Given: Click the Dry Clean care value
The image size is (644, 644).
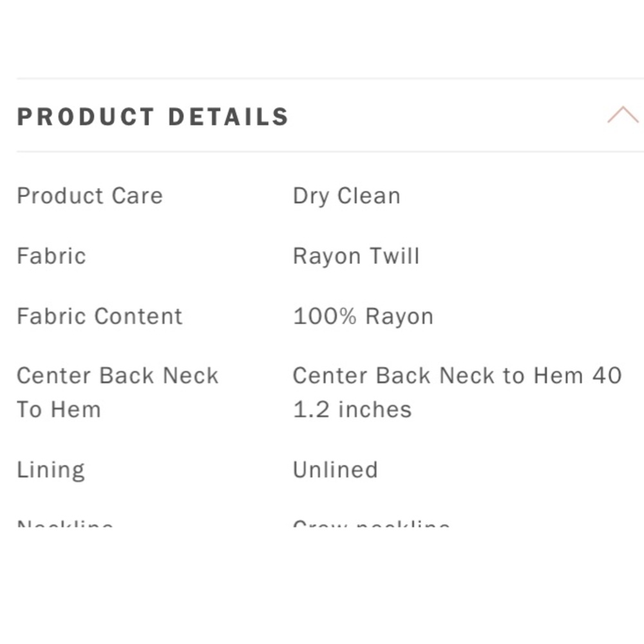Looking at the screenshot, I should coord(346,196).
